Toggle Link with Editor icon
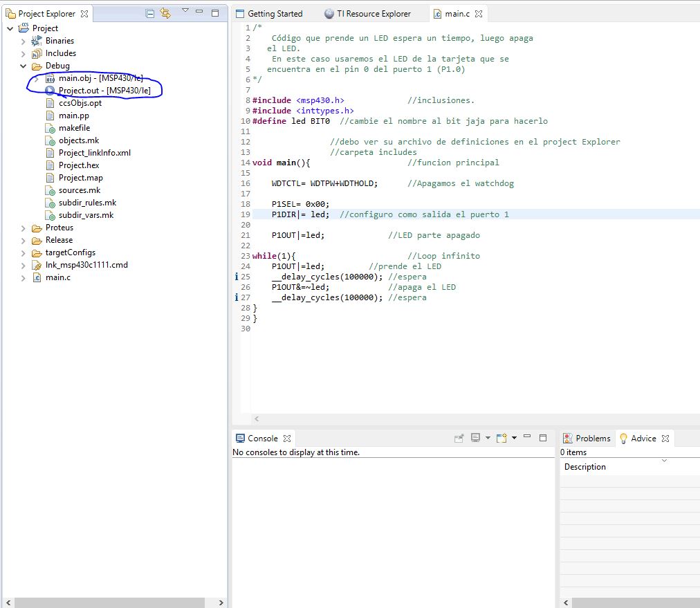700x608 pixels. [165, 13]
